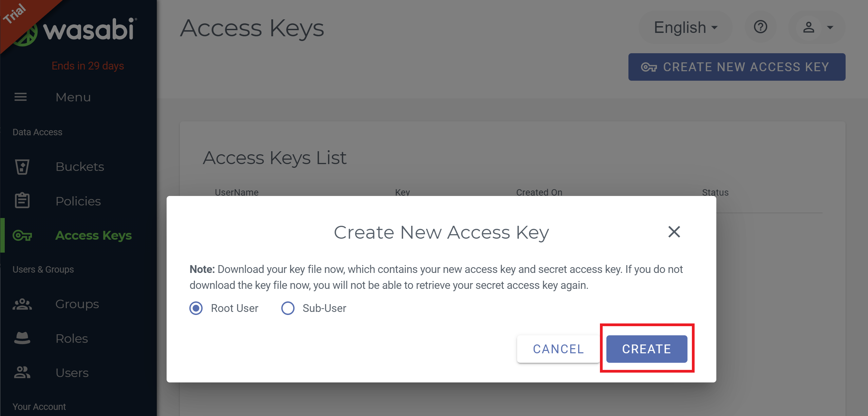Open the Buckets icon in sidebar
This screenshot has width=868, height=416.
point(22,167)
